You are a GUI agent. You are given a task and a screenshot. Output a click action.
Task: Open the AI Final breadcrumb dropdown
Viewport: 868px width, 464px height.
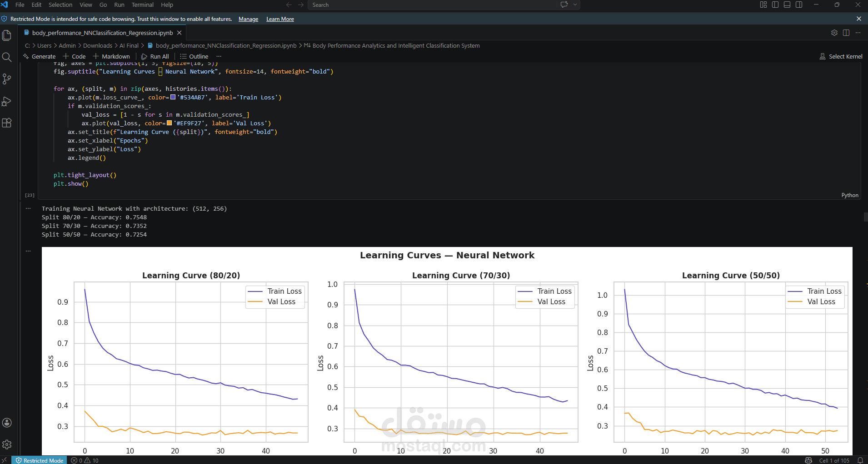click(x=129, y=45)
